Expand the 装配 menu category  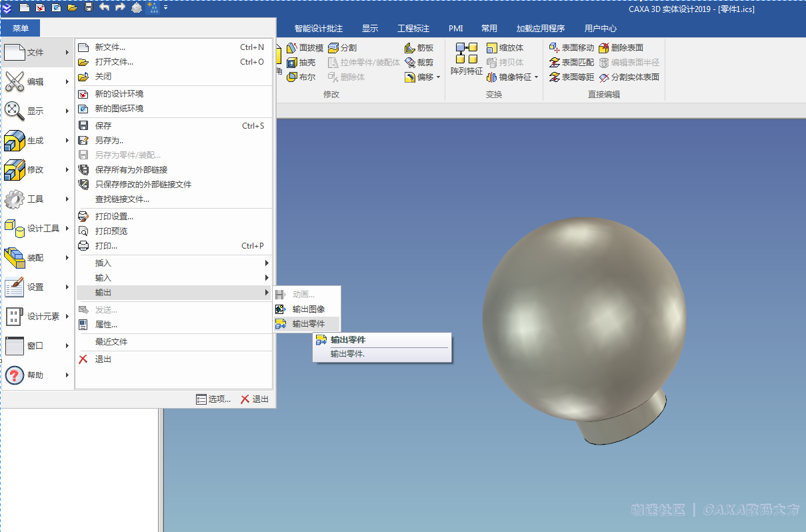(x=38, y=258)
